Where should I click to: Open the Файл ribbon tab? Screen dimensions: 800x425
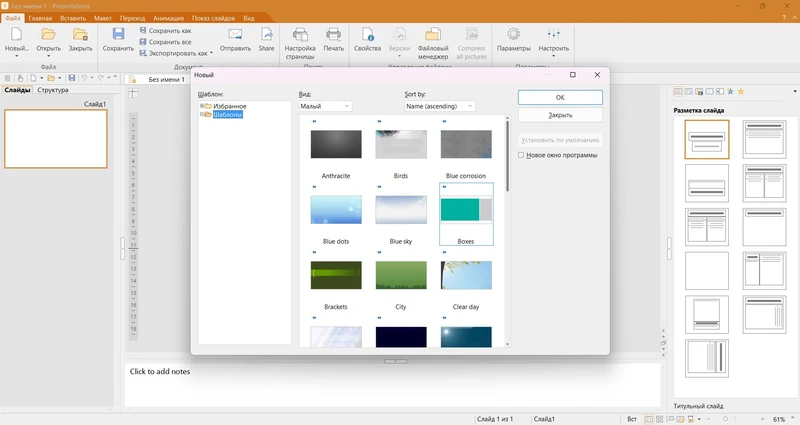coord(13,18)
